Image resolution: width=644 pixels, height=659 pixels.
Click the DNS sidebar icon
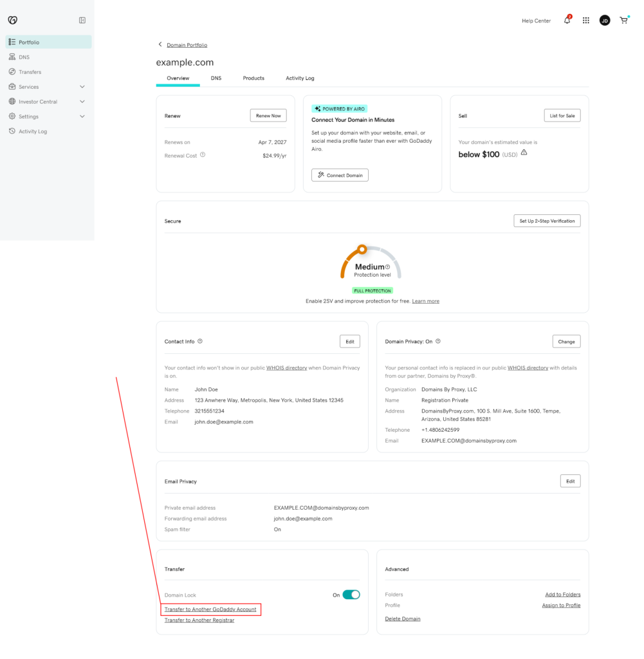12,57
